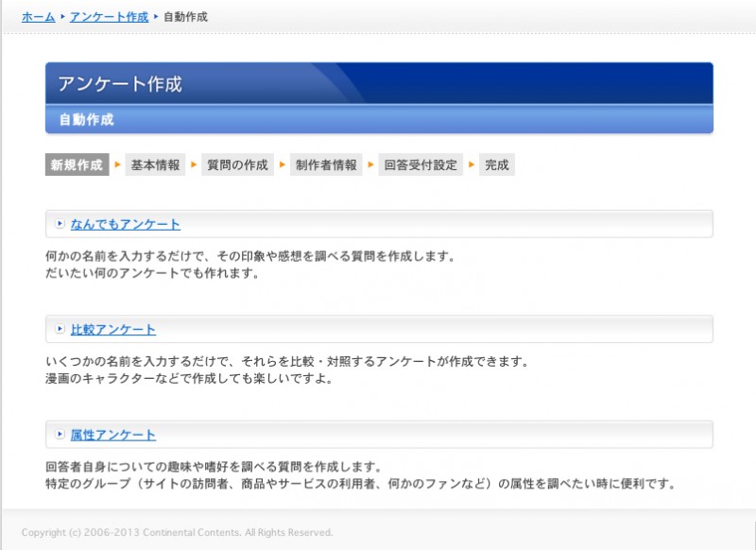This screenshot has height=550, width=756.
Task: Go to アンケート作成 breadcrumb link
Action: pyautogui.click(x=109, y=17)
